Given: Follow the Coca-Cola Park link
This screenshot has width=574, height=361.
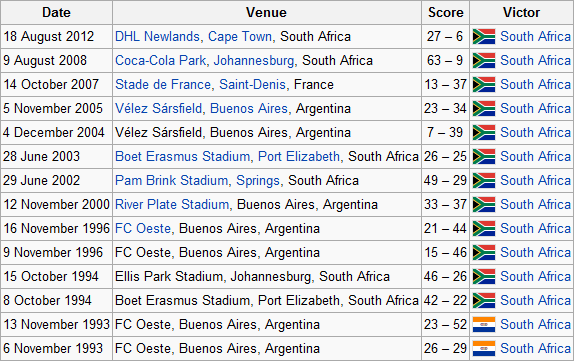Looking at the screenshot, I should tap(160, 61).
